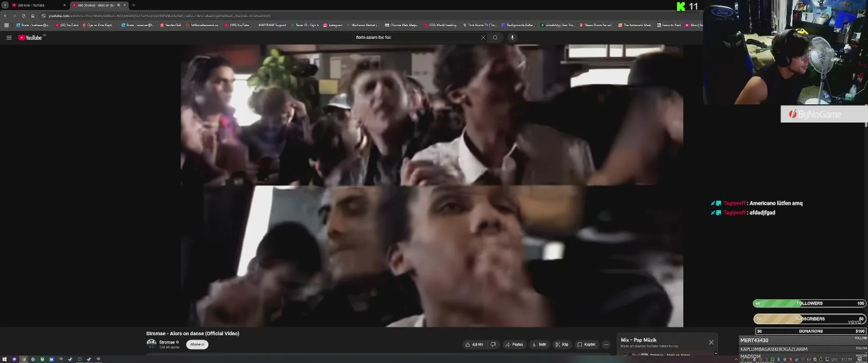
Task: Open the Warframe Market bookmark
Action: pos(362,25)
